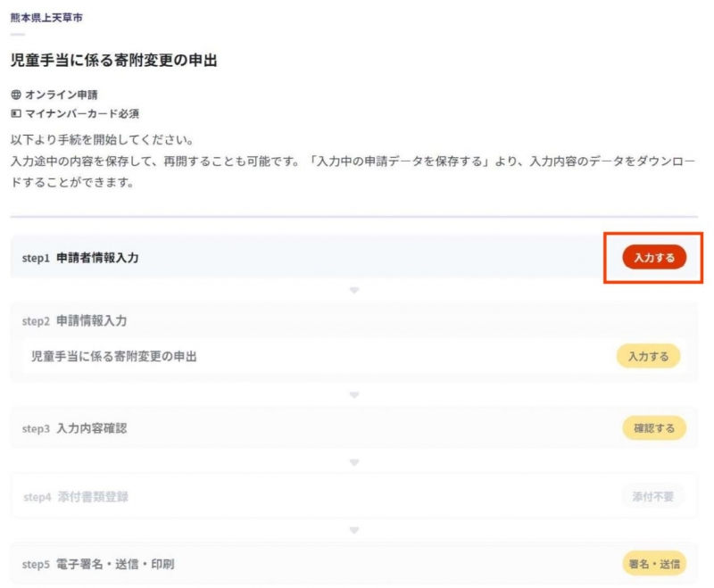The image size is (714, 588).
Task: Click the page title 児童手当に係る寄附変更の申出
Action: tap(114, 60)
